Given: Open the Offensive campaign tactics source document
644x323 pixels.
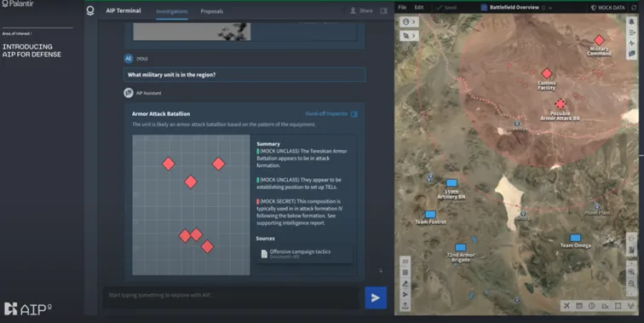Looking at the screenshot, I should click(303, 254).
